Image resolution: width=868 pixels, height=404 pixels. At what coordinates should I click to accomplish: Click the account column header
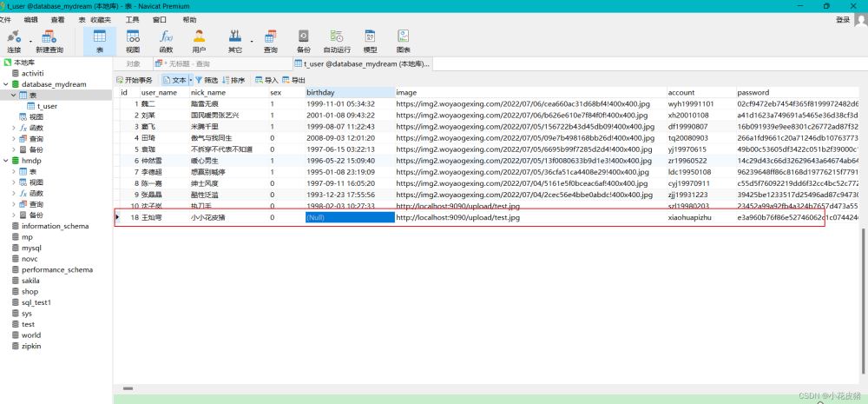(700, 93)
